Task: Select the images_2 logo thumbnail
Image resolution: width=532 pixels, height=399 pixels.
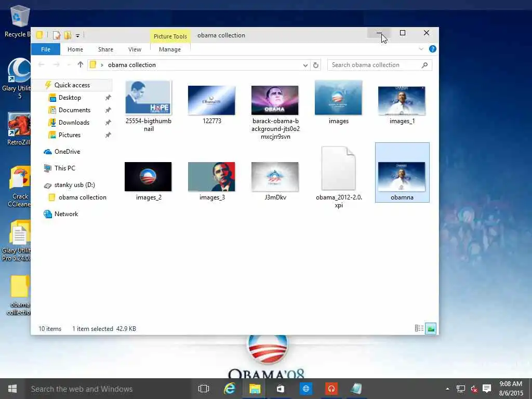Action: 148,177
